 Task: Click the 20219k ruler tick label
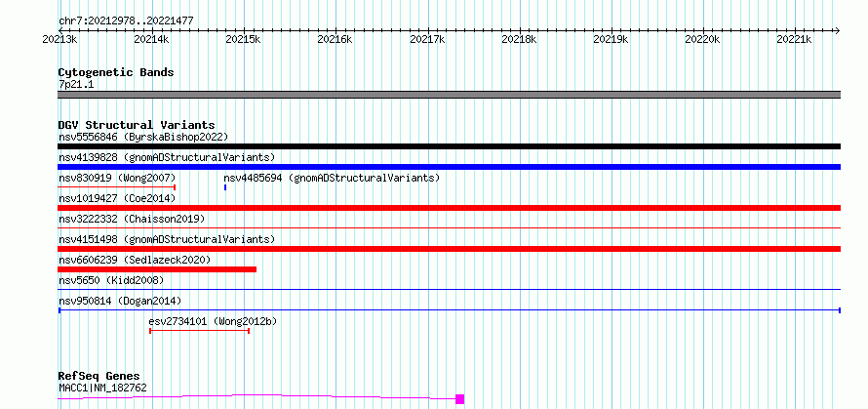[612, 39]
